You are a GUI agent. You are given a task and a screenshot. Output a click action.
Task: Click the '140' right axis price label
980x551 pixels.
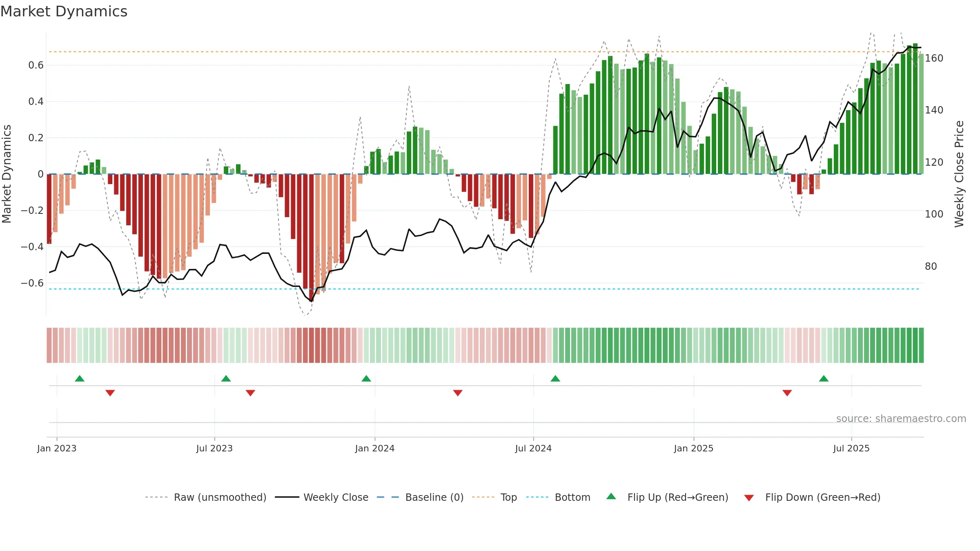click(934, 110)
